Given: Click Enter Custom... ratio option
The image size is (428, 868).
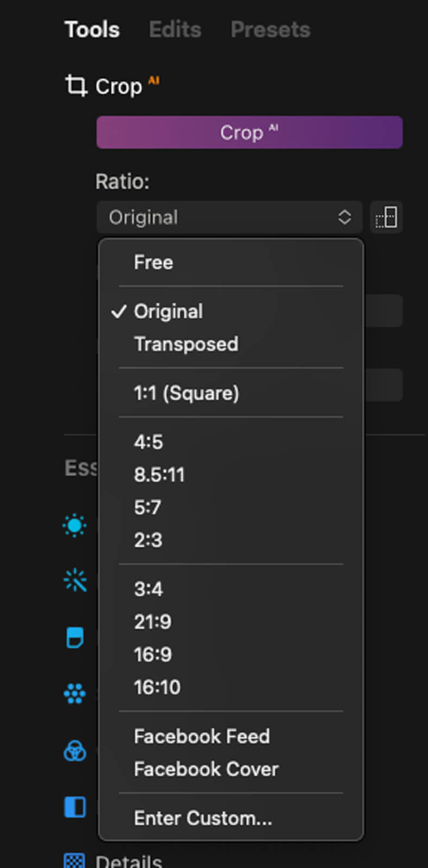Looking at the screenshot, I should pos(203,818).
